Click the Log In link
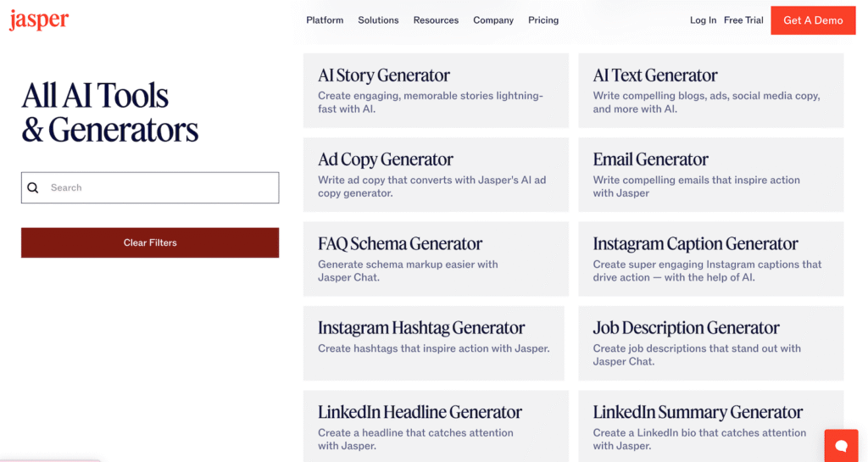The image size is (868, 462). pos(703,20)
